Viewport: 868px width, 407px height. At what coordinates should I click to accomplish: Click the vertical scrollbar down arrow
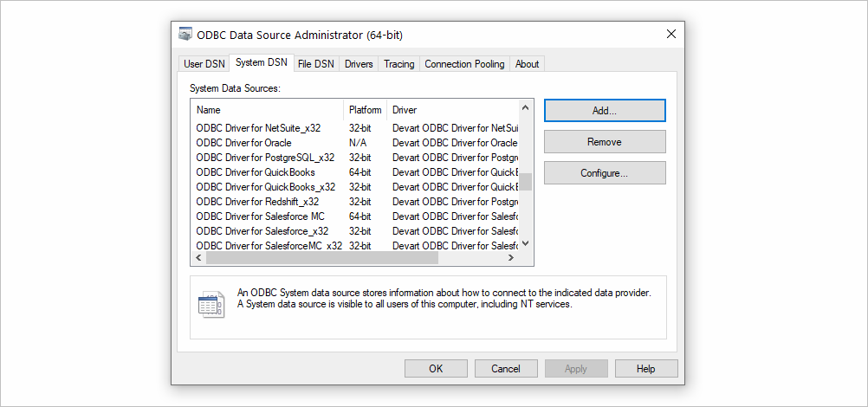coord(525,242)
